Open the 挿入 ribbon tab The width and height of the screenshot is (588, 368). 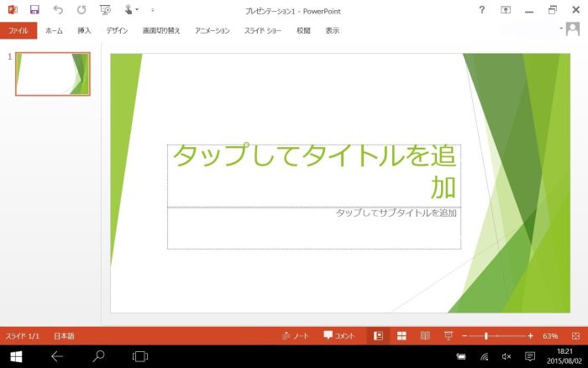(x=84, y=30)
